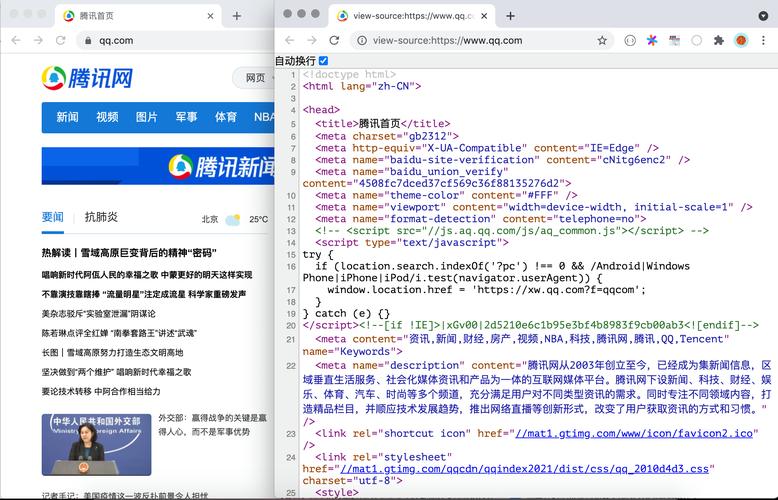Viewport: 778px width, 500px height.
Task: Open article 外交部：赢得战争的关键是赢得人心
Action: coord(212,425)
